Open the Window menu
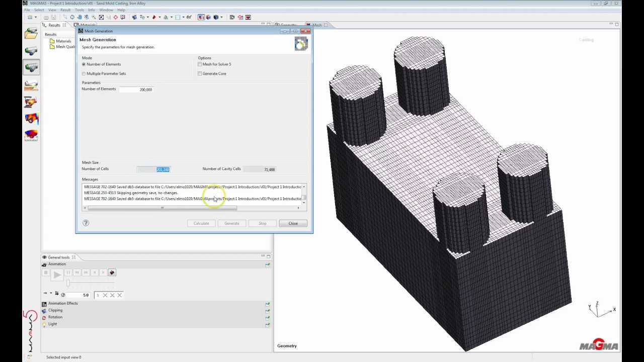644x362 pixels. [x=106, y=10]
